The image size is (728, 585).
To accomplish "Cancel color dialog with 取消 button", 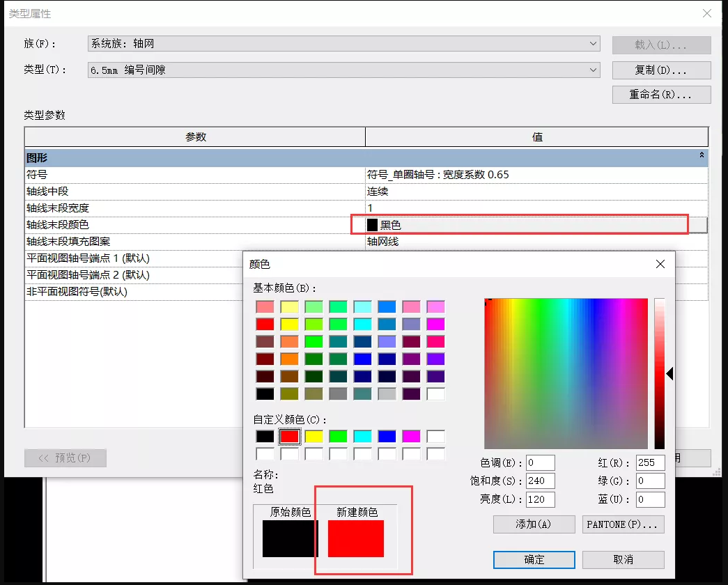I will tap(623, 560).
